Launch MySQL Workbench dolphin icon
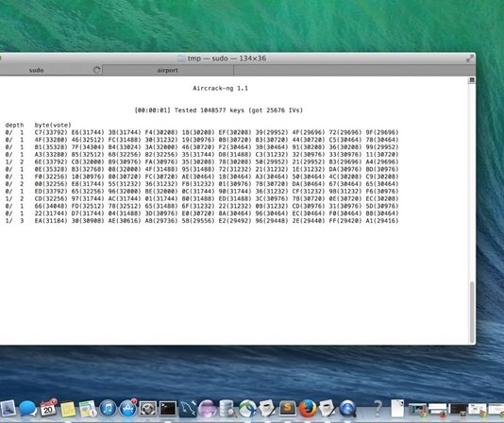Viewport: 504px width, 423px height. coord(188,409)
